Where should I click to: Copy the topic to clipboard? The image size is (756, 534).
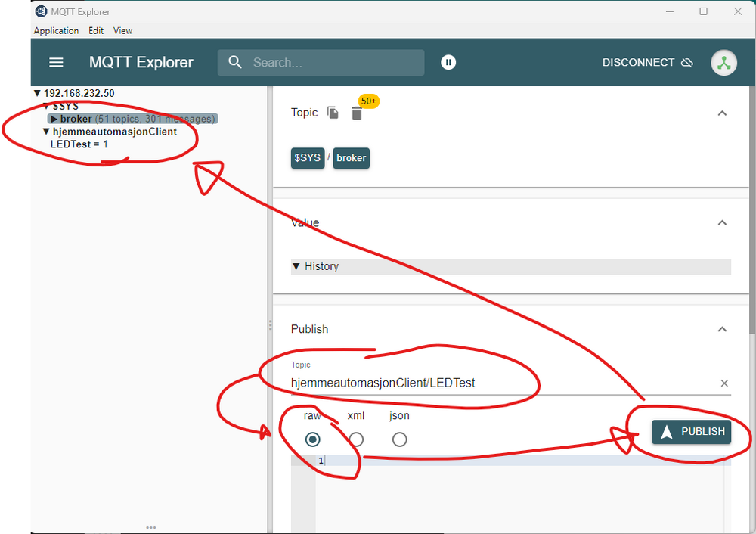click(x=333, y=113)
